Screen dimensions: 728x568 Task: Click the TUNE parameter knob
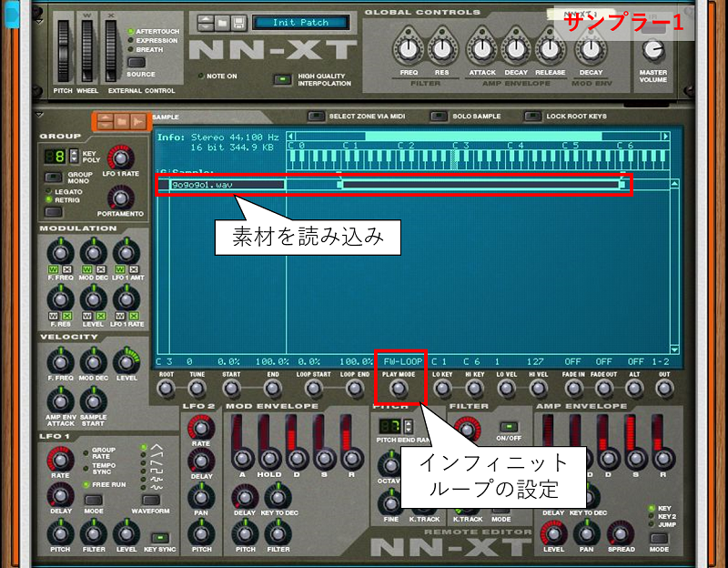pyautogui.click(x=197, y=388)
